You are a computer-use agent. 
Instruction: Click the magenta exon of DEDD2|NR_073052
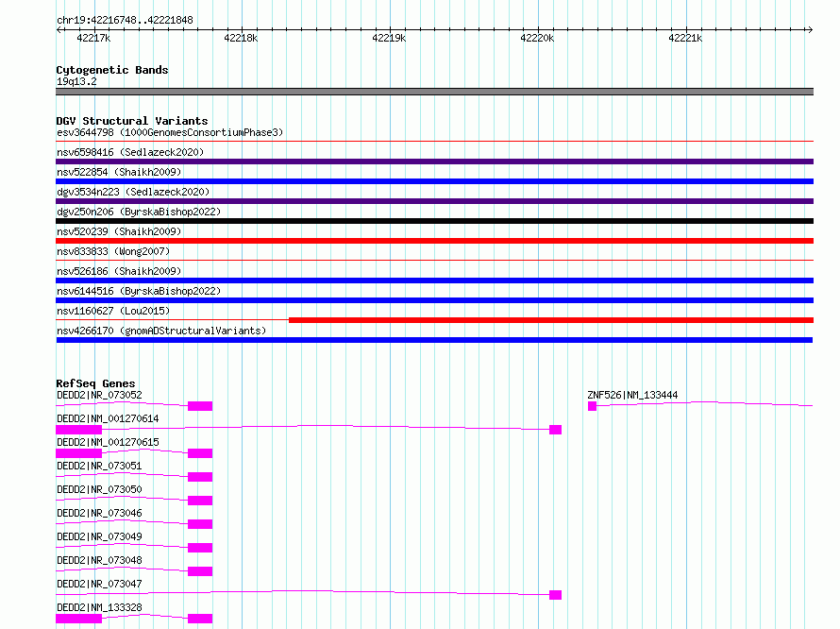[x=200, y=406]
